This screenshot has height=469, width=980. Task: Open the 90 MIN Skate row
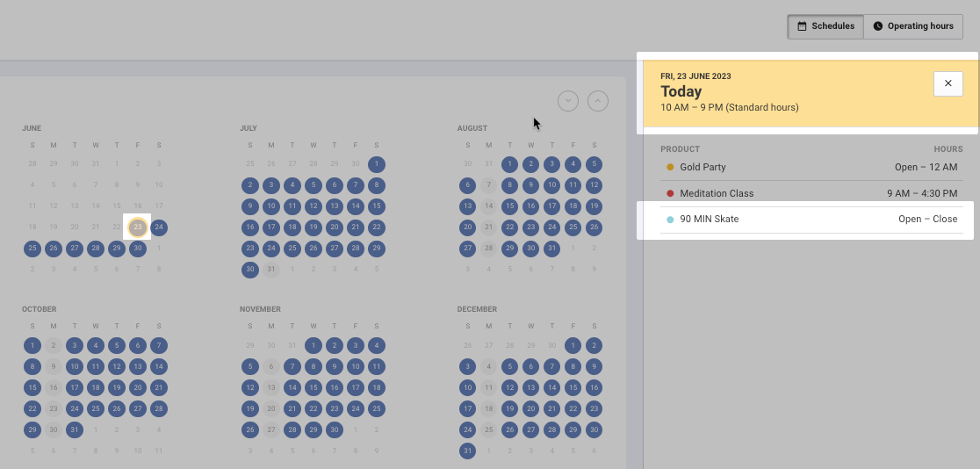pyautogui.click(x=811, y=220)
